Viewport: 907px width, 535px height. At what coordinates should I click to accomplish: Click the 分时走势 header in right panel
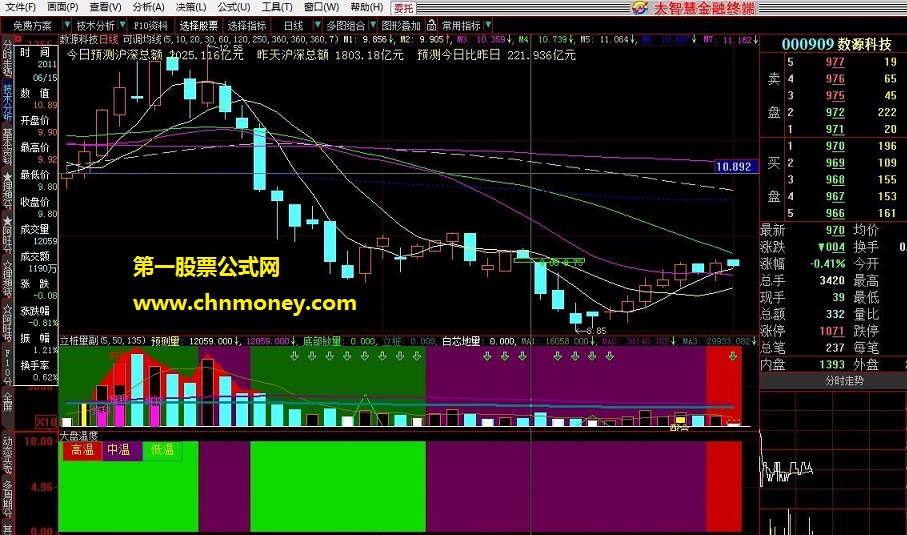click(845, 381)
